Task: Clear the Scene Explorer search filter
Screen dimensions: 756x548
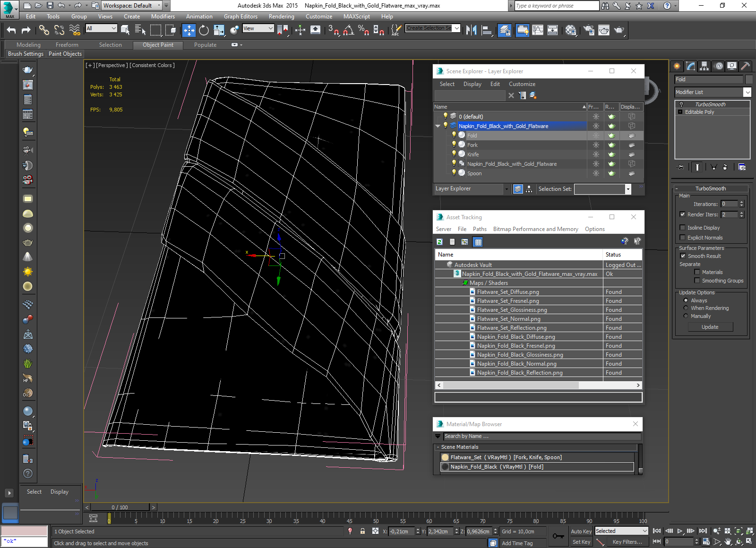Action: pyautogui.click(x=511, y=95)
